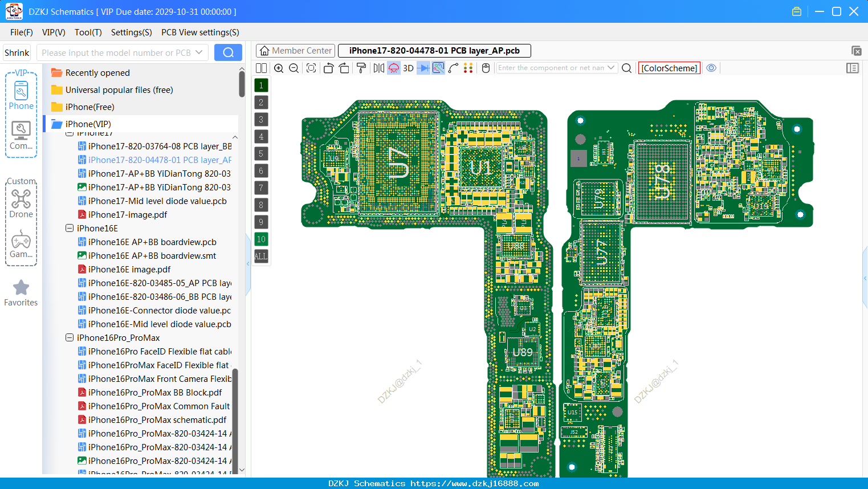The width and height of the screenshot is (868, 489).
Task: Open model number search dropdown
Action: tap(199, 52)
